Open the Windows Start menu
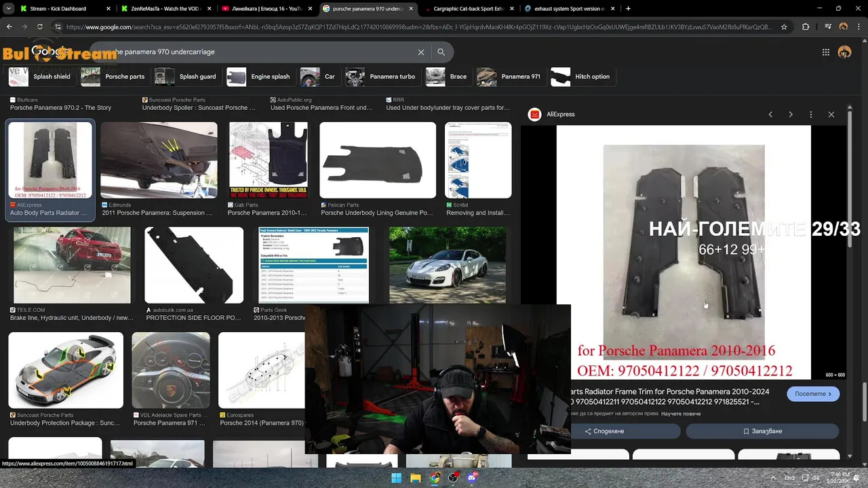Viewport: 868px width, 488px height. pyautogui.click(x=397, y=478)
